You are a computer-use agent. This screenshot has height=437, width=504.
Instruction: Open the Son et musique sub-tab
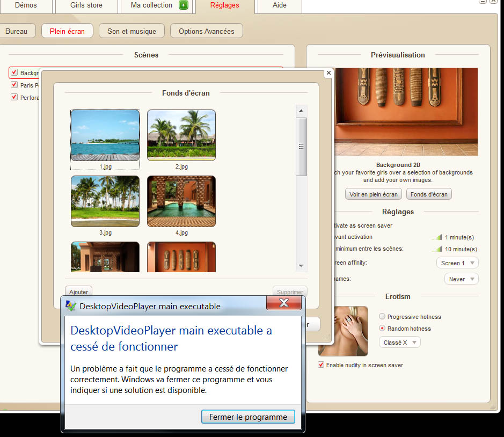coord(132,31)
